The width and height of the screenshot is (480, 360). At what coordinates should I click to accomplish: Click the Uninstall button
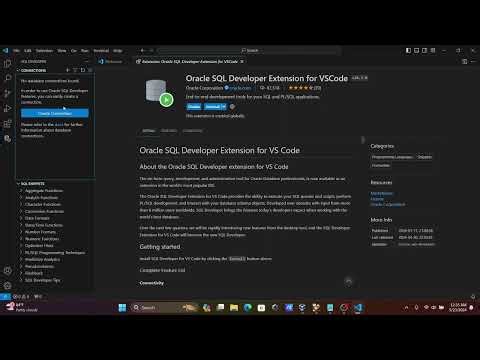click(212, 107)
